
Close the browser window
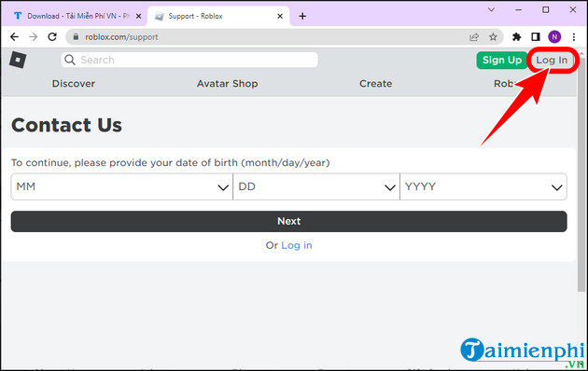pyautogui.click(x=573, y=10)
